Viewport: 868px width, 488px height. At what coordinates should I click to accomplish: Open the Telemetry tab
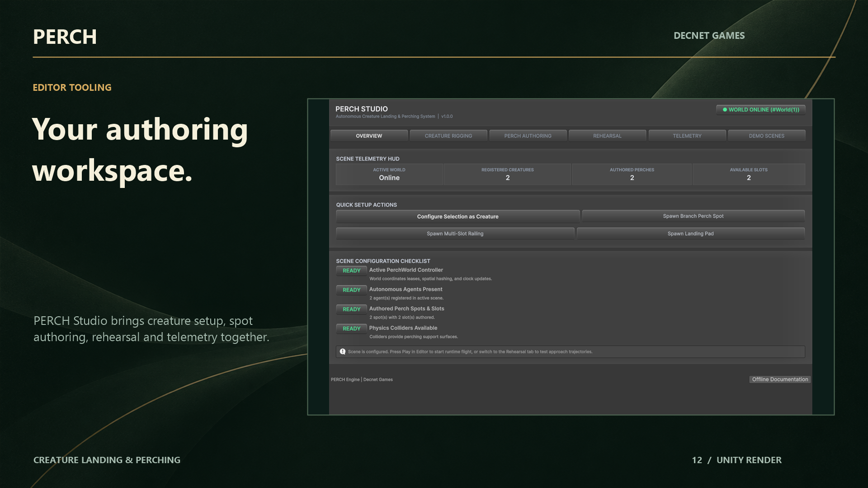click(687, 136)
